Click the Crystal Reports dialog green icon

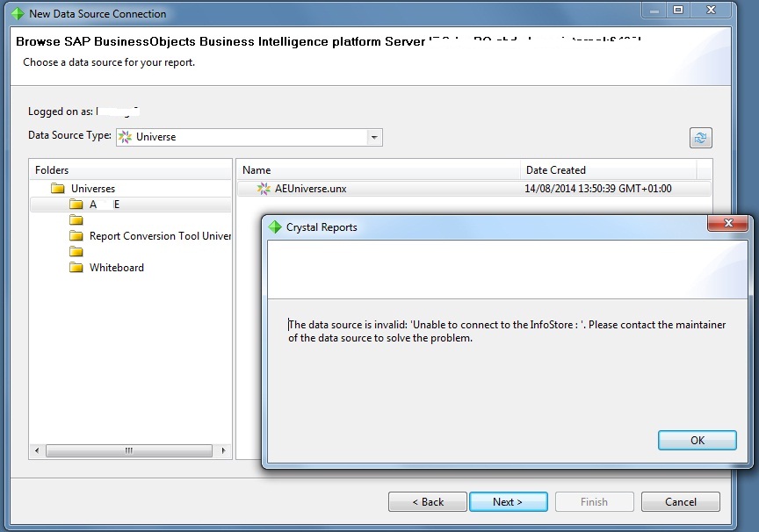click(x=275, y=226)
